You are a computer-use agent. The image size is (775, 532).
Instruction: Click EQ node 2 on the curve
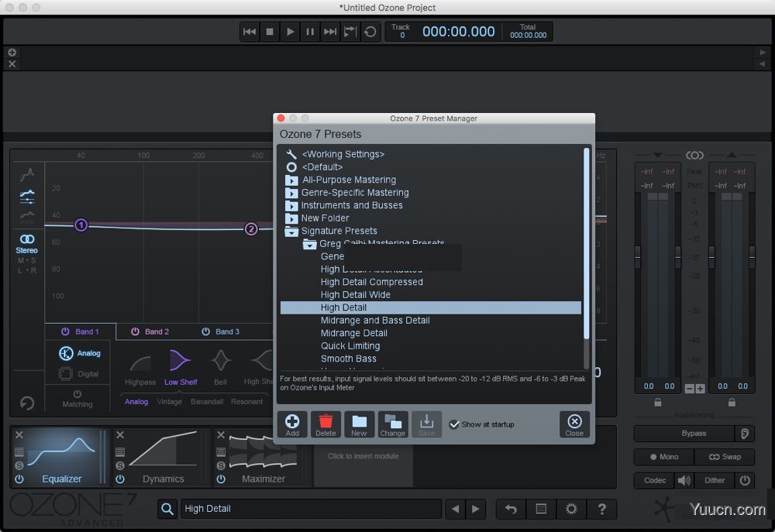pyautogui.click(x=251, y=228)
